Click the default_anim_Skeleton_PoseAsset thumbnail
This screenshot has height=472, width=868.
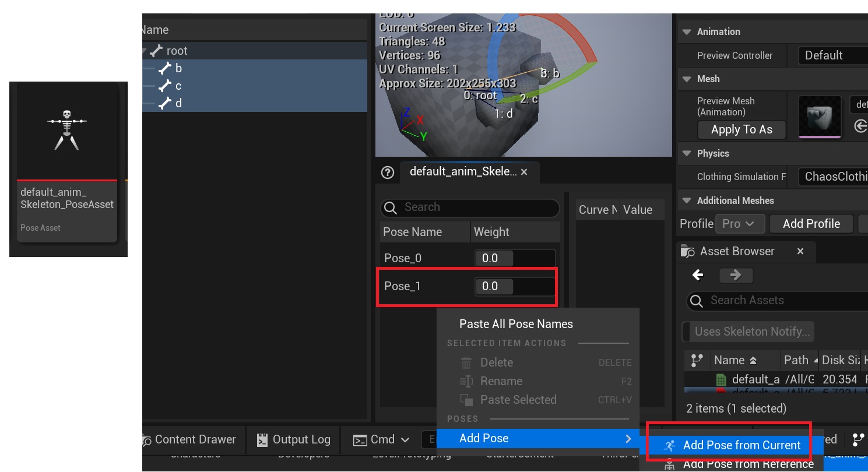coord(68,131)
